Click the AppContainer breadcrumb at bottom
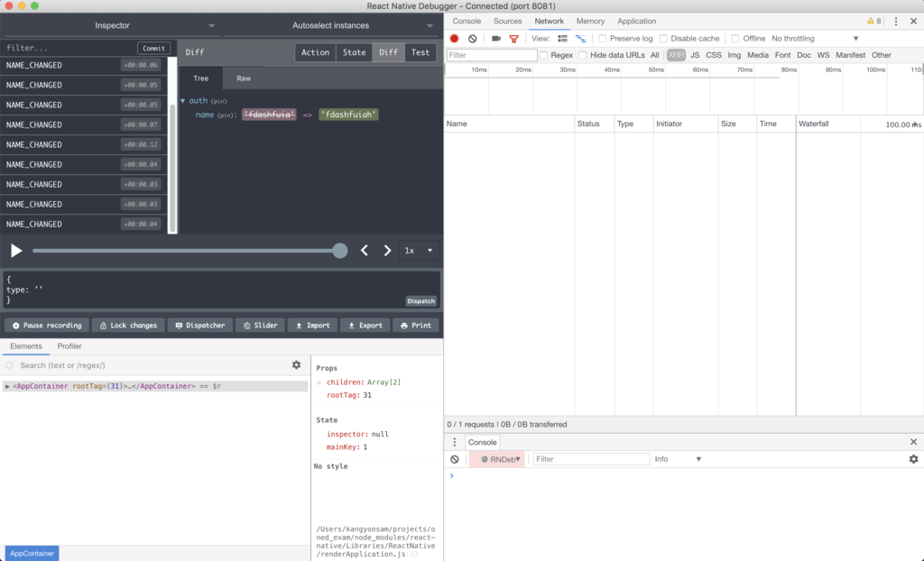This screenshot has width=924, height=561. point(32,554)
